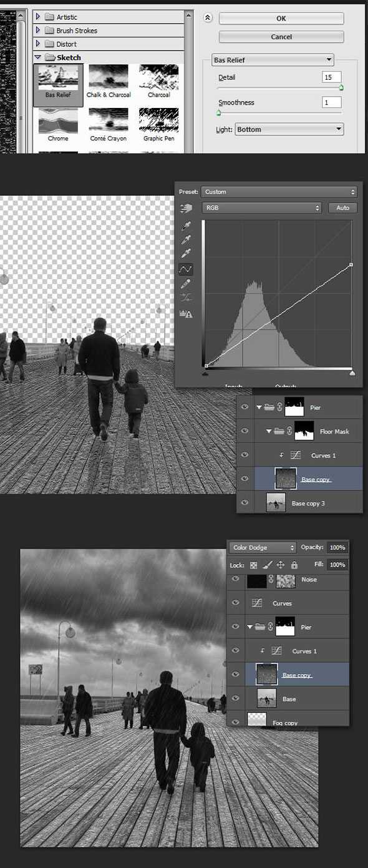The image size is (368, 868).
Task: Open the RGB channel dropdown
Action: click(x=262, y=208)
